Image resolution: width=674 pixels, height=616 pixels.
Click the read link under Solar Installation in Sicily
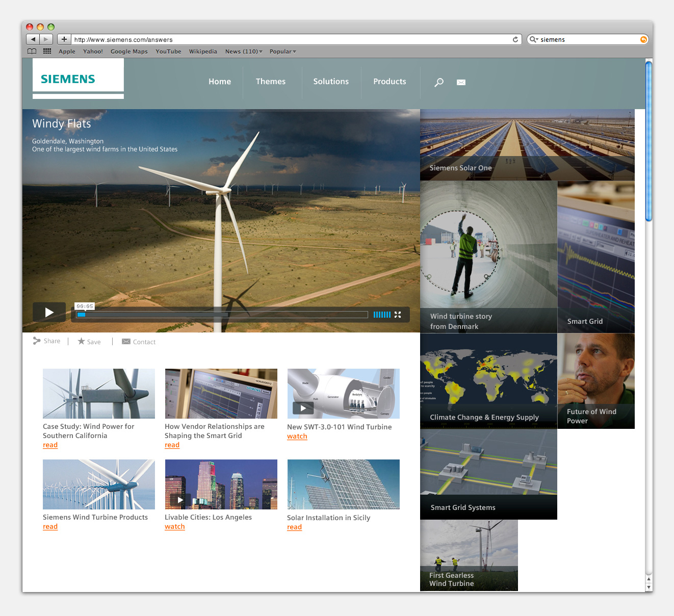pos(294,527)
